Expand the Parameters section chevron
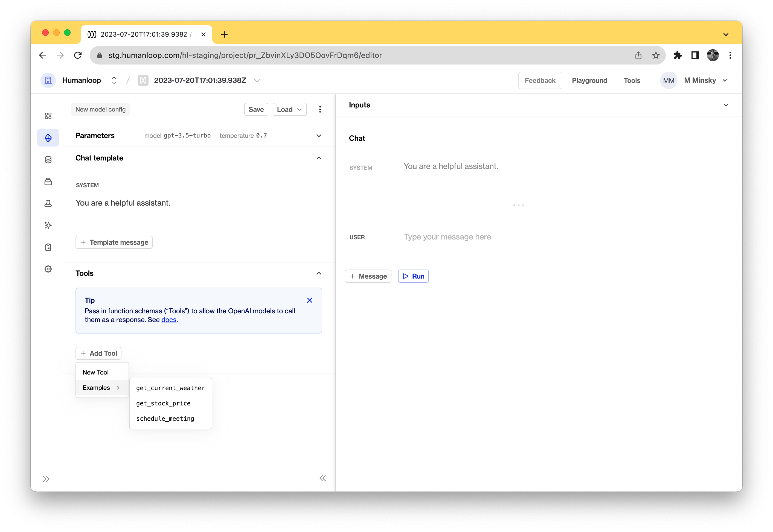773x532 pixels. point(319,136)
